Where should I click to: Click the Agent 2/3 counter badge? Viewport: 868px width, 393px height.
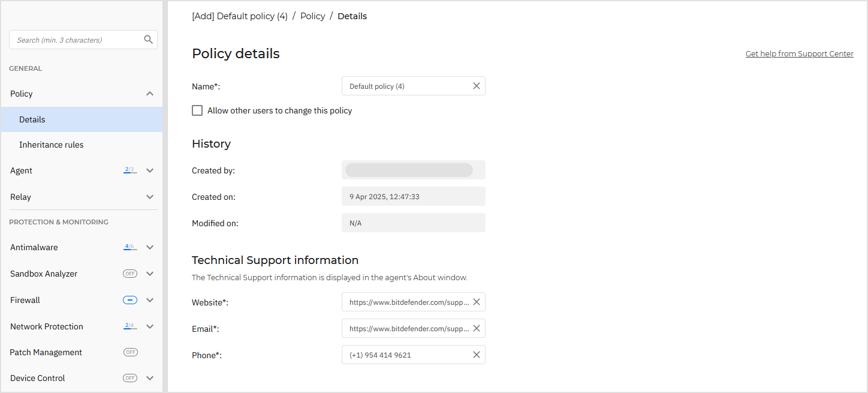click(x=129, y=170)
